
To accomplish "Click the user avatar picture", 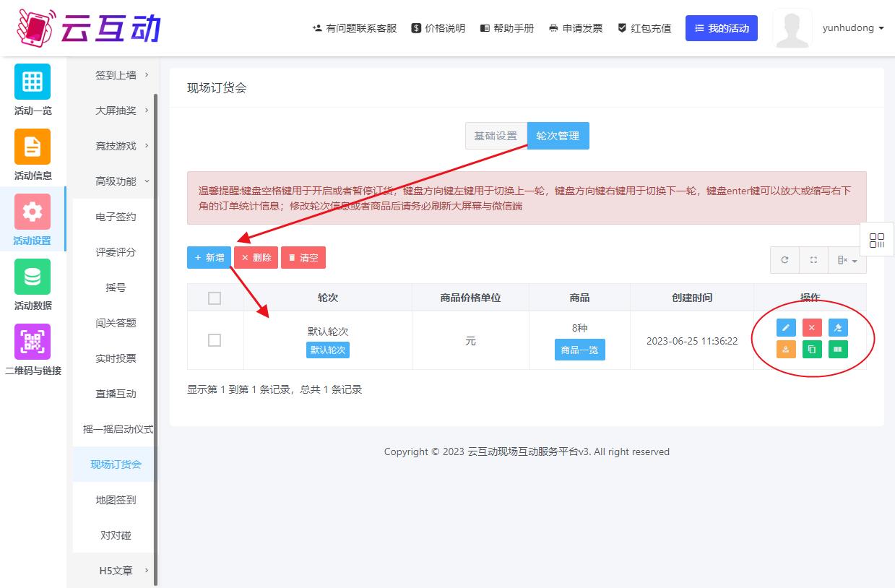I will tap(792, 28).
